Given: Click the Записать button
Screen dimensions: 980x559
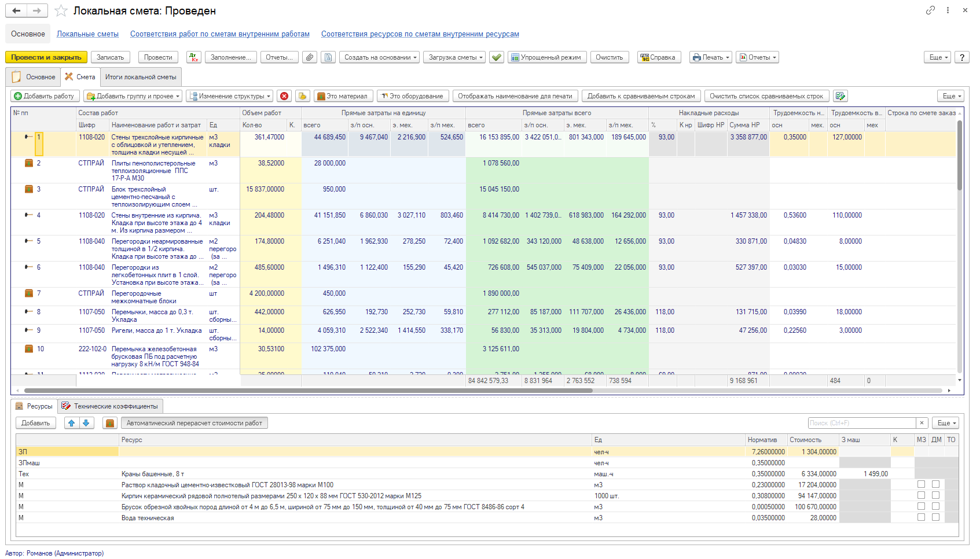Looking at the screenshot, I should point(110,57).
